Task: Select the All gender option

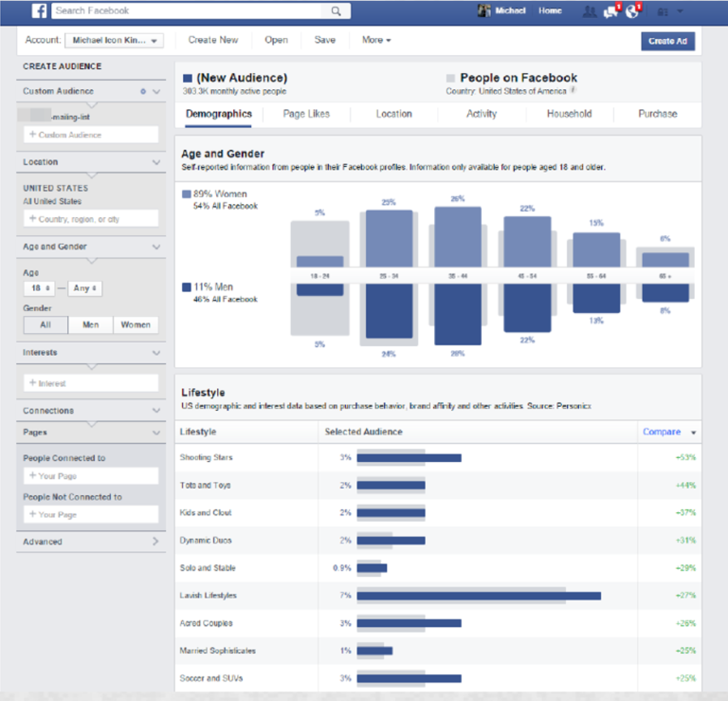Action: [45, 324]
